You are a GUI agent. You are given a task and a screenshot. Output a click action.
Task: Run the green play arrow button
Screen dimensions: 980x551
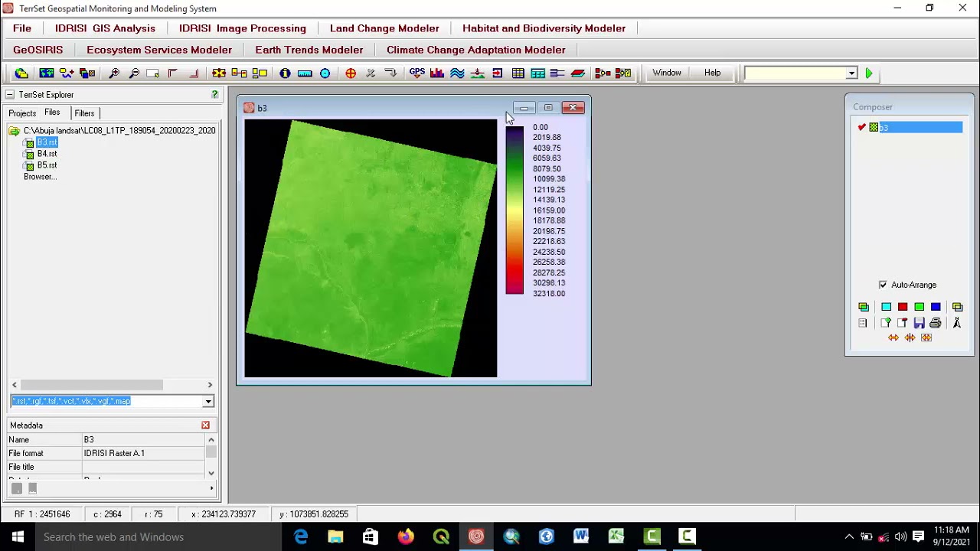[869, 73]
